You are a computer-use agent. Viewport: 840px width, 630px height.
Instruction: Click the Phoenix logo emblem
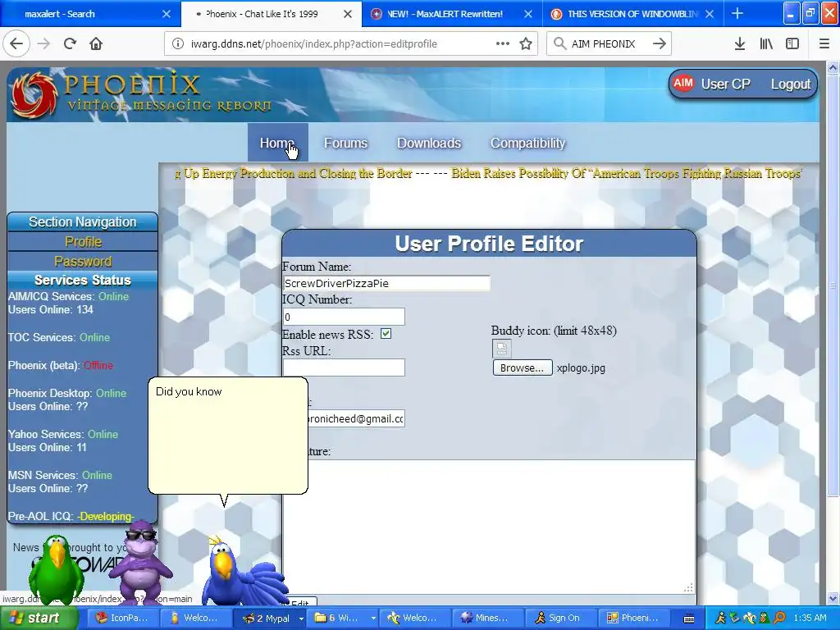[x=34, y=95]
